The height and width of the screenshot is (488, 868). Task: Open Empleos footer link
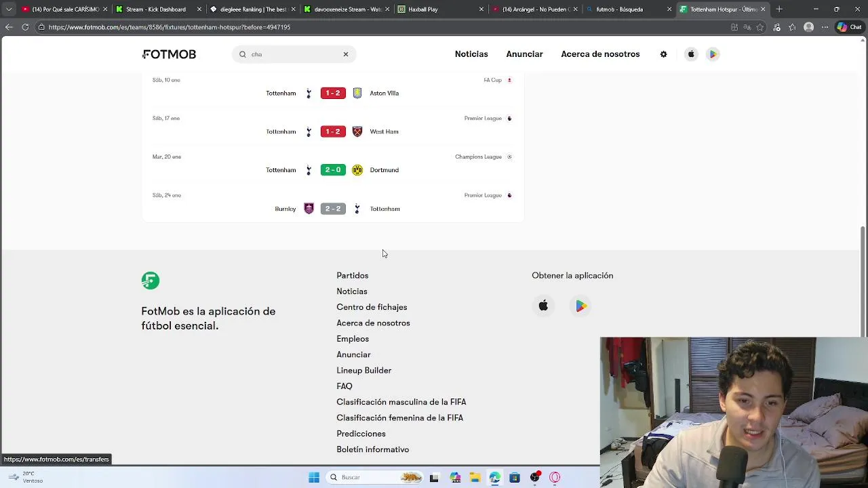(353, 339)
